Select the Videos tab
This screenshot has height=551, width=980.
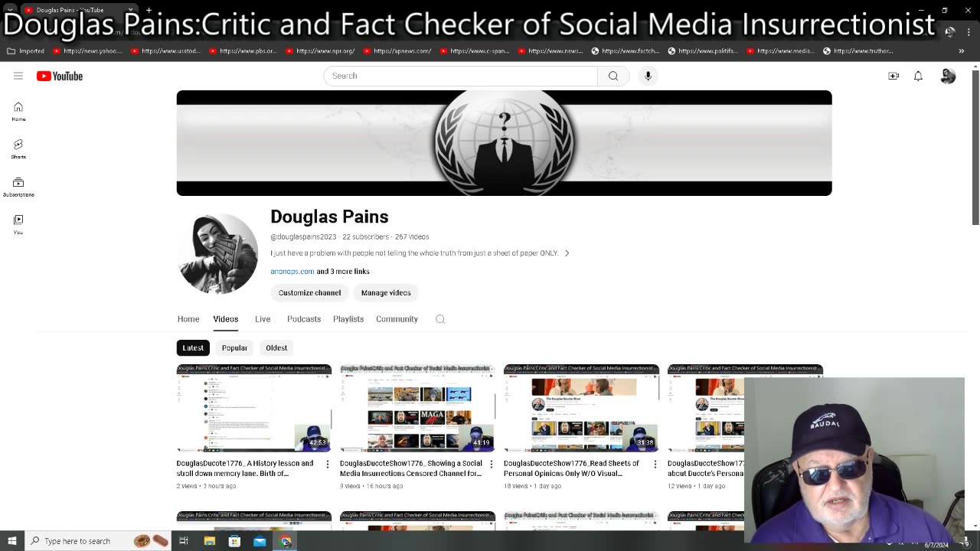tap(226, 319)
